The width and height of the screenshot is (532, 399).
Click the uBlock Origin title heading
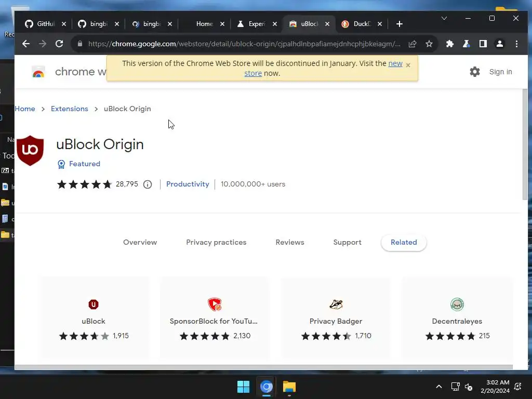100,144
